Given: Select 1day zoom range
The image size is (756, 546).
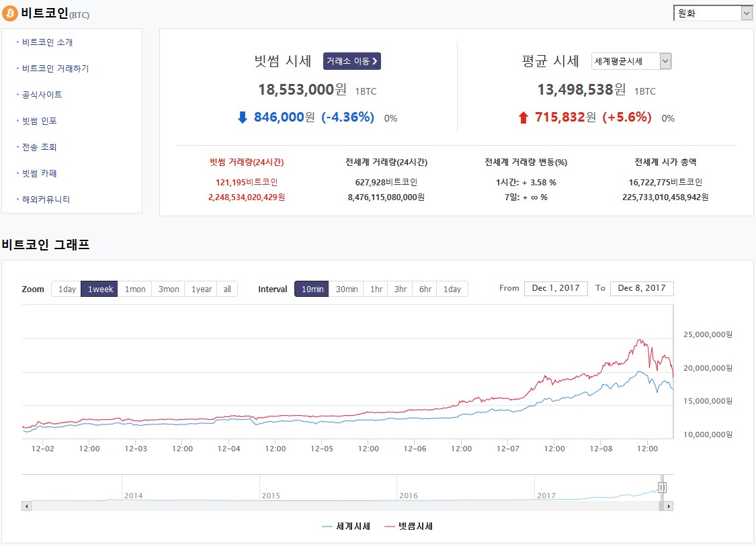Looking at the screenshot, I should click(67, 289).
